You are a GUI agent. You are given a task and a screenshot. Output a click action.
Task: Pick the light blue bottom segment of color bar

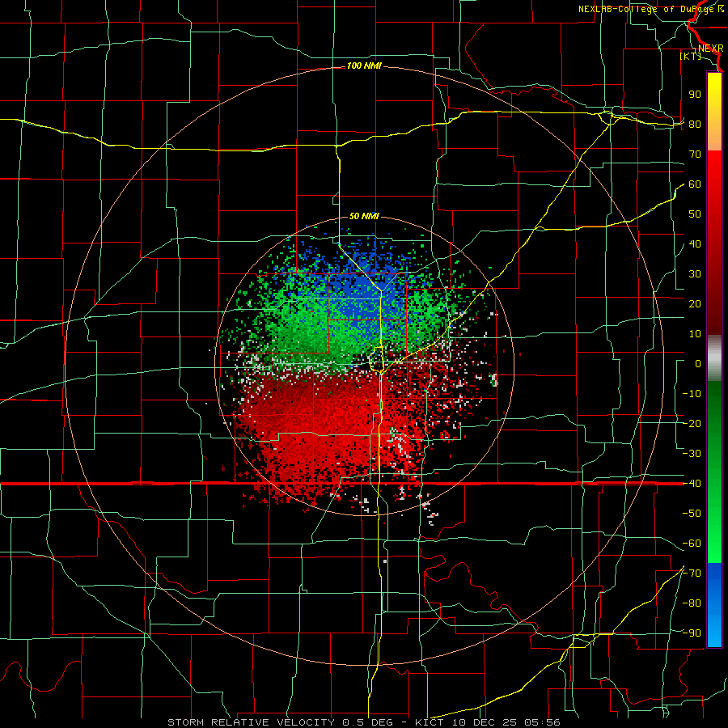[x=714, y=633]
